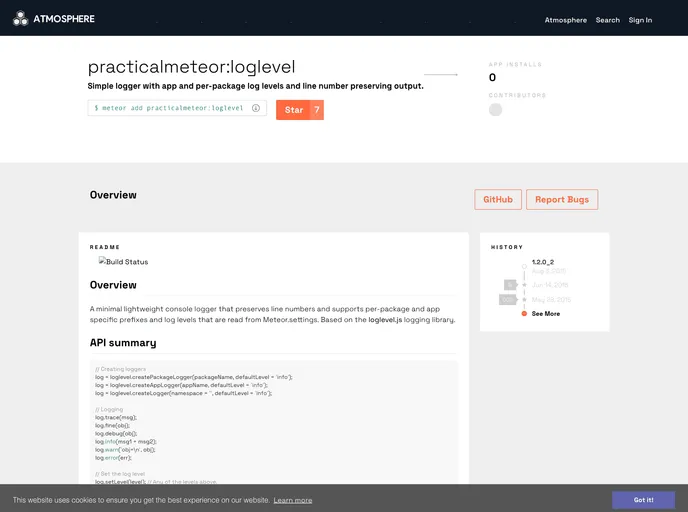Viewport: 688px width, 512px height.
Task: Click the API summary heading
Action: [x=123, y=343]
